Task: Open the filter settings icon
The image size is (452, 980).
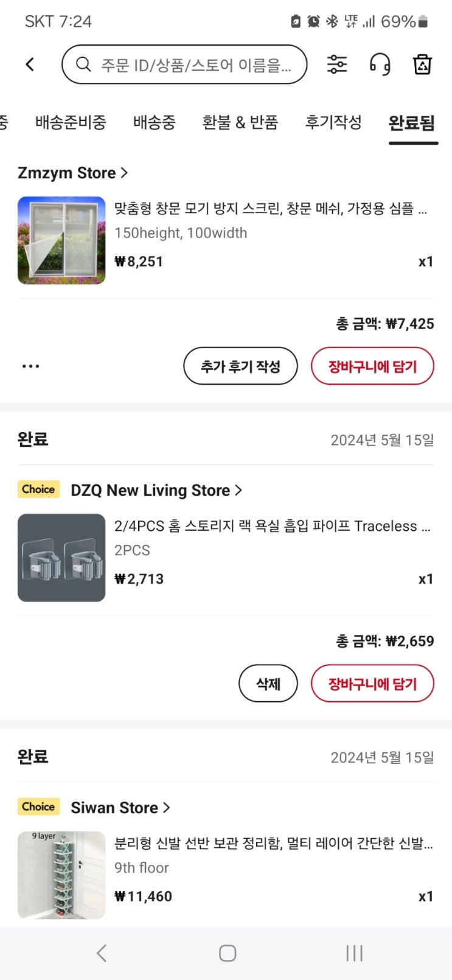Action: 337,64
